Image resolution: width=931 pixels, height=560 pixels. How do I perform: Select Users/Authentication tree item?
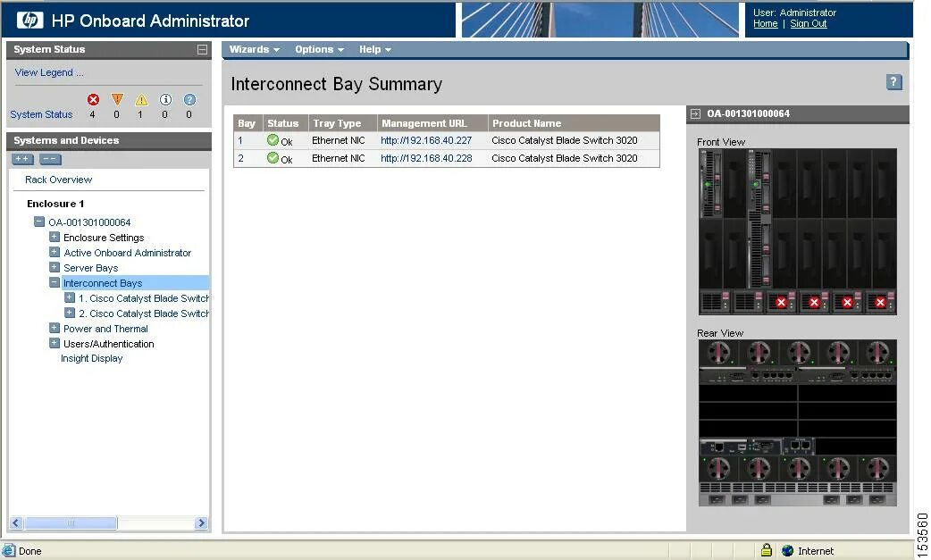(x=109, y=344)
